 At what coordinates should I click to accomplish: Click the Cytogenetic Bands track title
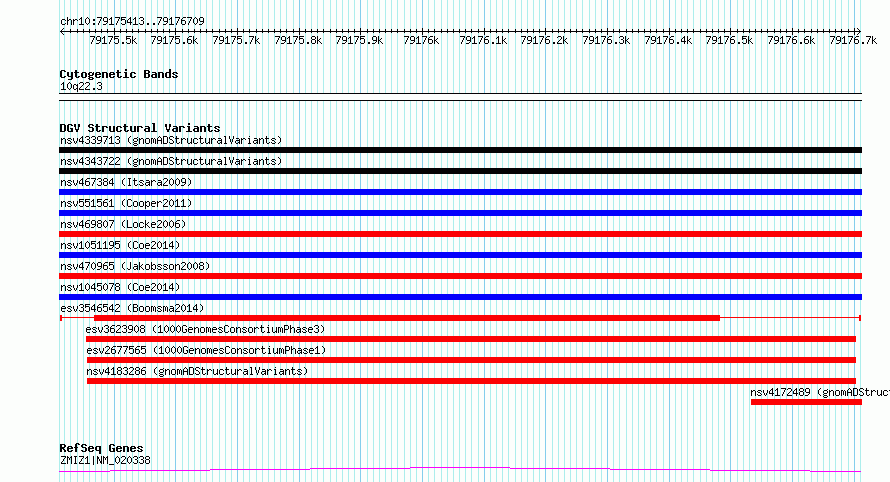click(x=119, y=74)
